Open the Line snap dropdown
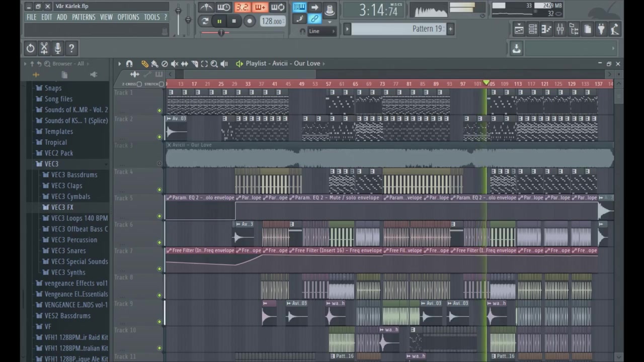The width and height of the screenshot is (644, 362). [322, 31]
